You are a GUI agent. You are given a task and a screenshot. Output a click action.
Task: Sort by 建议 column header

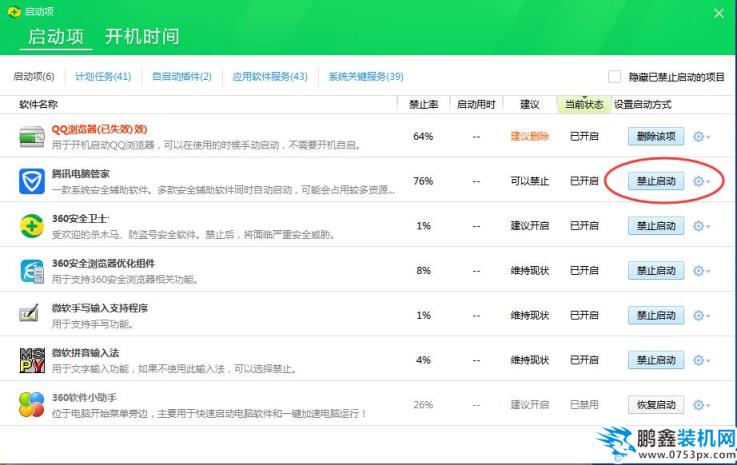click(530, 104)
